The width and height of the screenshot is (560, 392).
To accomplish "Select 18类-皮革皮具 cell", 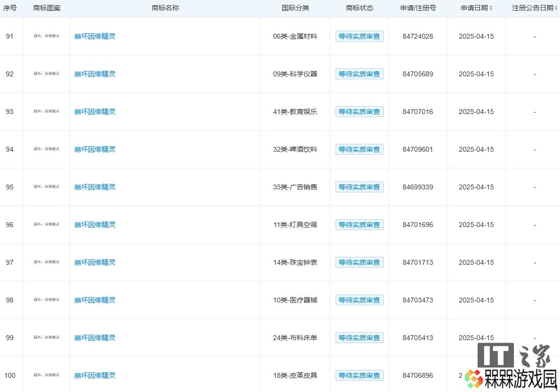I will click(295, 375).
